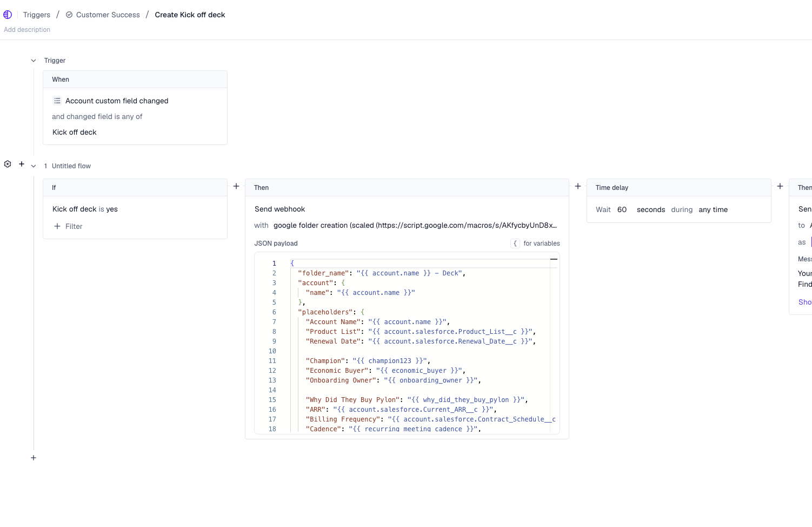
Task: Go to Triggers breadcrumb
Action: pyautogui.click(x=37, y=15)
